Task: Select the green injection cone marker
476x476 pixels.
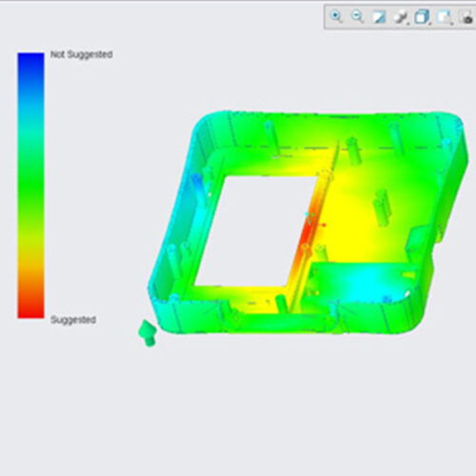Action: 148,333
